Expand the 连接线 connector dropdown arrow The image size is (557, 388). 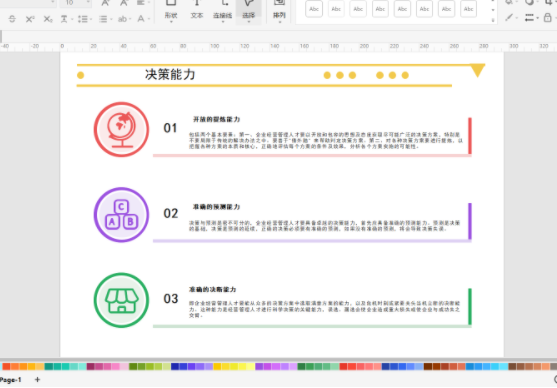coord(223,22)
